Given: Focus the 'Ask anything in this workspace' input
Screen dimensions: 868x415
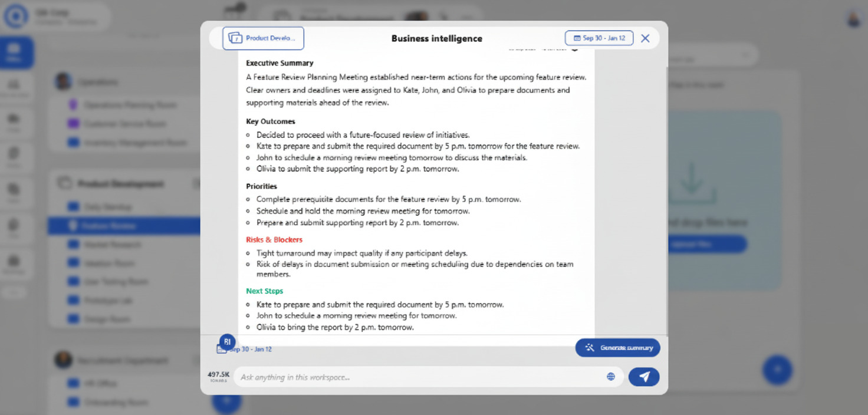Looking at the screenshot, I should (428, 377).
